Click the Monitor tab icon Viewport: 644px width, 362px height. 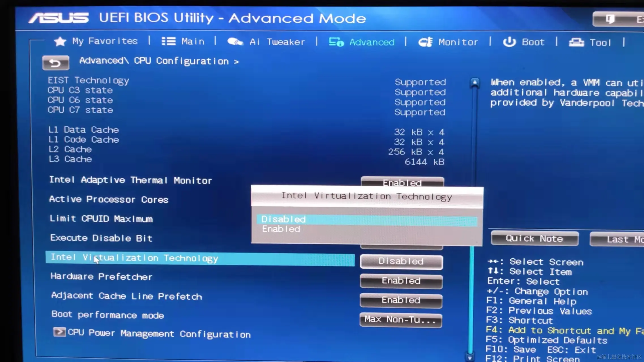tap(425, 42)
